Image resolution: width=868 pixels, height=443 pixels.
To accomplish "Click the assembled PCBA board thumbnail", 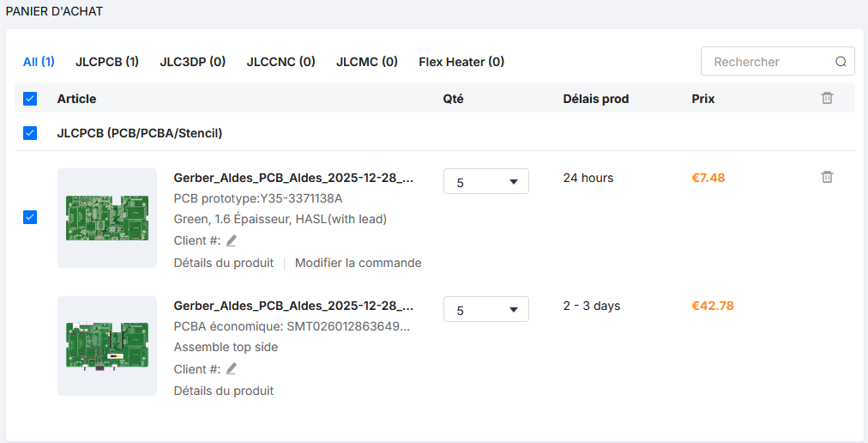I will pos(107,346).
